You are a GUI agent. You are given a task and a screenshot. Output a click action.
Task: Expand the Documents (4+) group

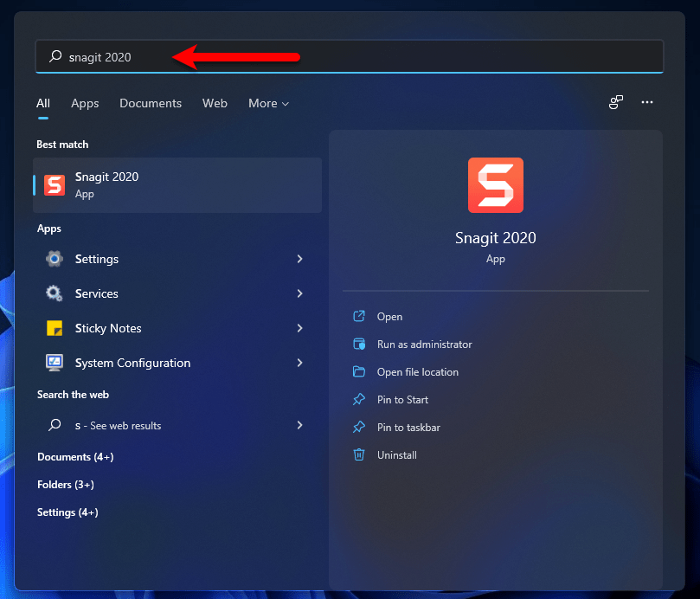(75, 456)
